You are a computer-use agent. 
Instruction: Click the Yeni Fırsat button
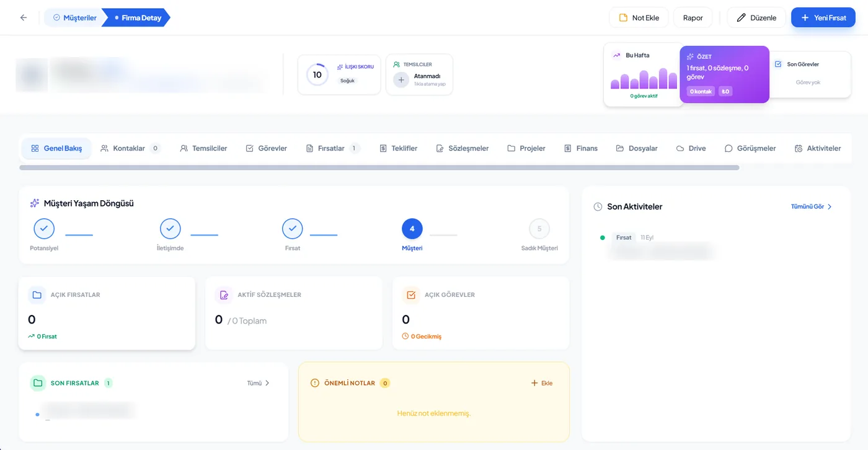pos(823,18)
